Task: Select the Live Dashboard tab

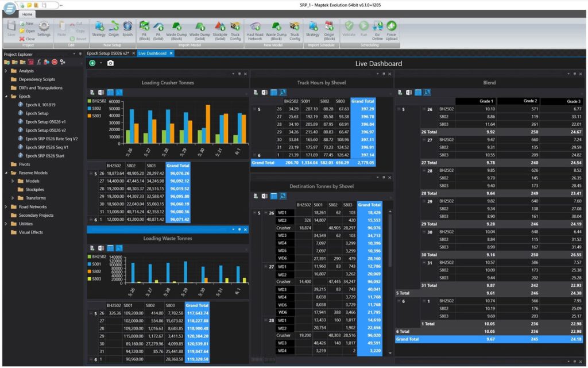Action: pyautogui.click(x=152, y=53)
